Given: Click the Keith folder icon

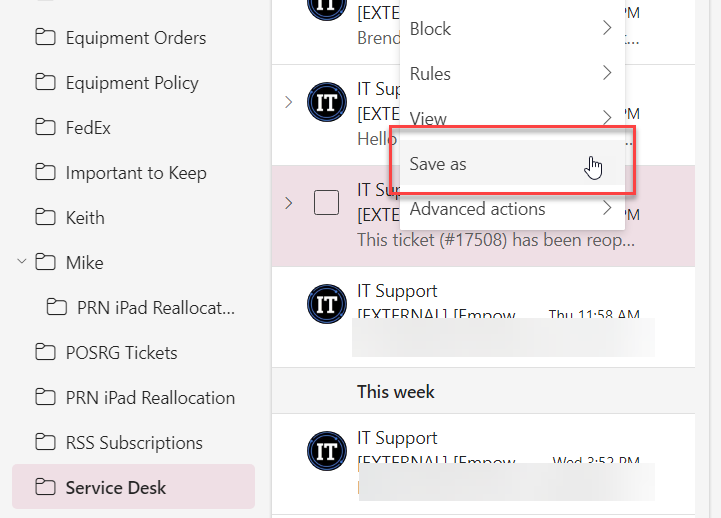Looking at the screenshot, I should pos(45,217).
